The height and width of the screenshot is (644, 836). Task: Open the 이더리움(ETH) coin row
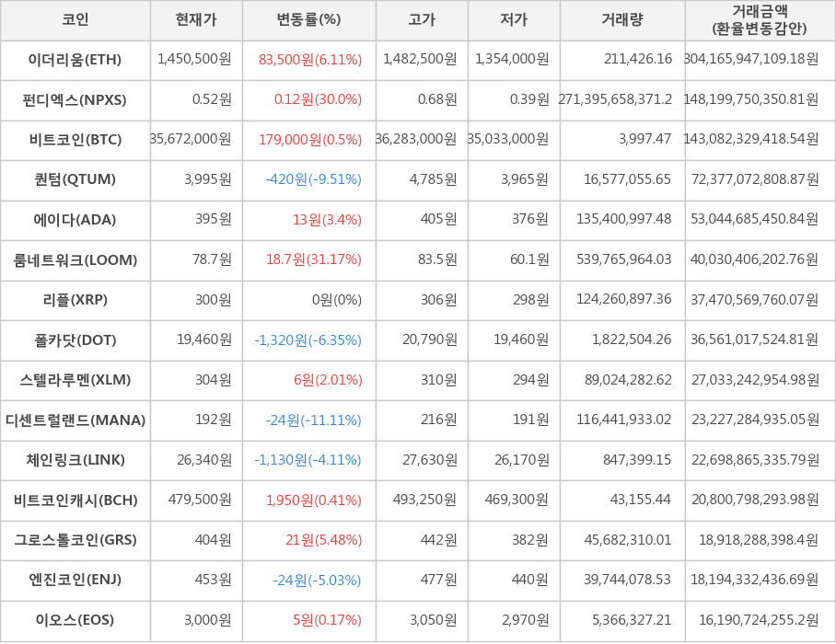[x=75, y=60]
